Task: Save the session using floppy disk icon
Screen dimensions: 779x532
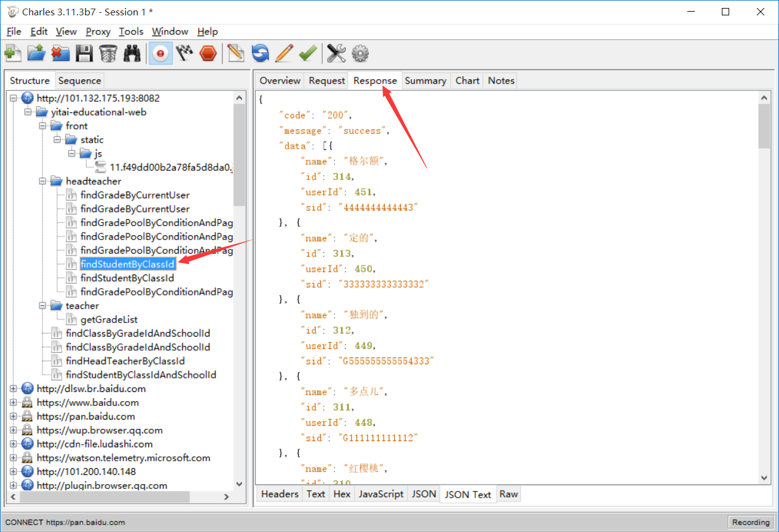Action: 84,53
